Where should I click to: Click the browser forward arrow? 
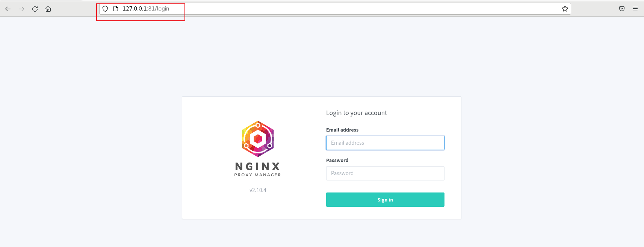click(21, 9)
